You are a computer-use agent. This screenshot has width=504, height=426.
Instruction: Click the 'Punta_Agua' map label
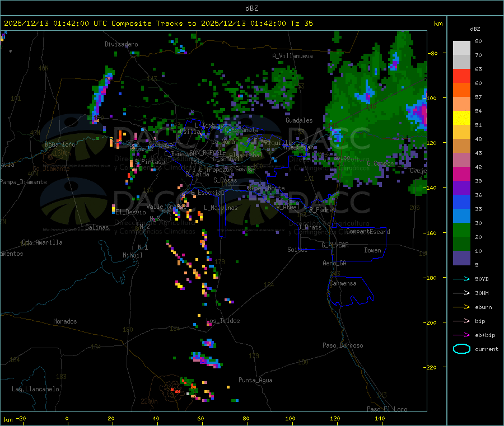(x=255, y=380)
